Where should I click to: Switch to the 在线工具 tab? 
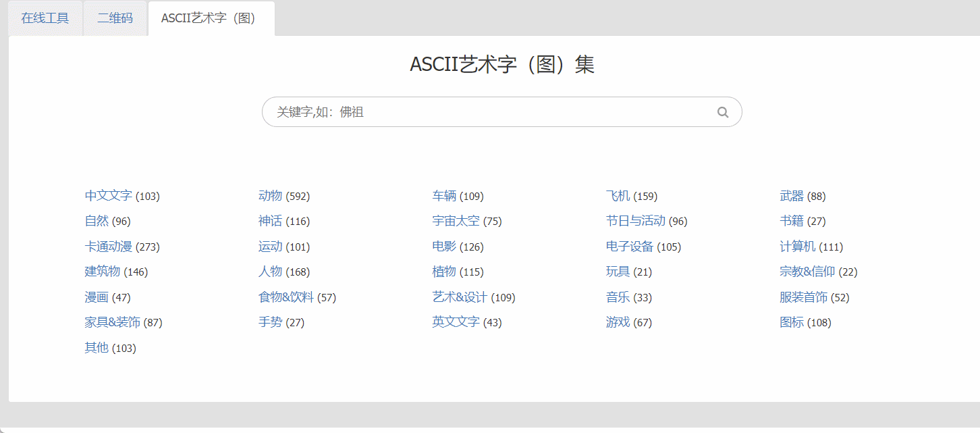click(45, 18)
